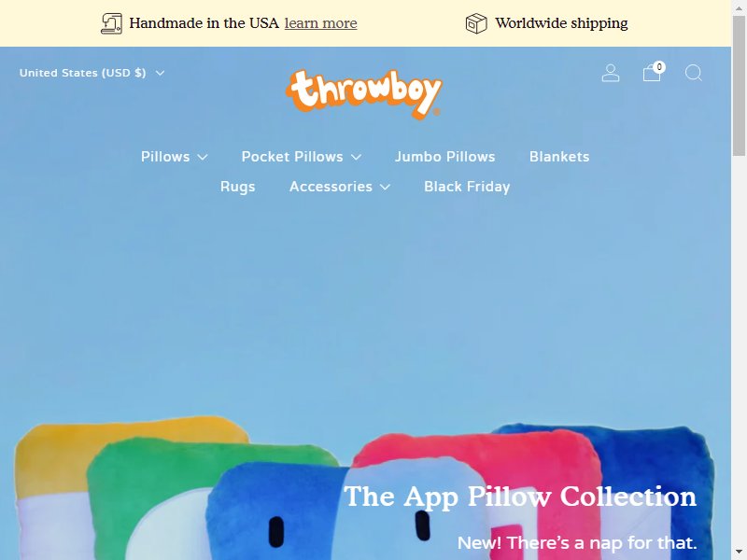The width and height of the screenshot is (747, 560).
Task: Expand the Pillows menu chevron
Action: [x=203, y=157]
